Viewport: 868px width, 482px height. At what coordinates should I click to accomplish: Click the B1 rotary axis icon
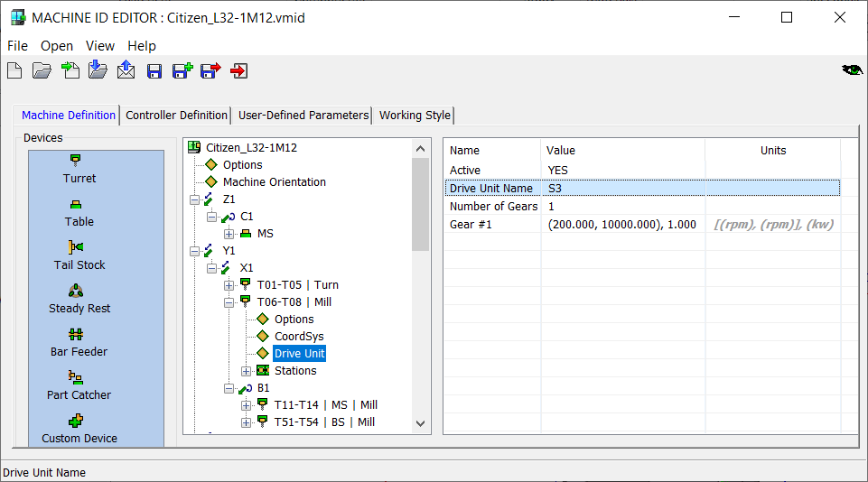click(246, 388)
